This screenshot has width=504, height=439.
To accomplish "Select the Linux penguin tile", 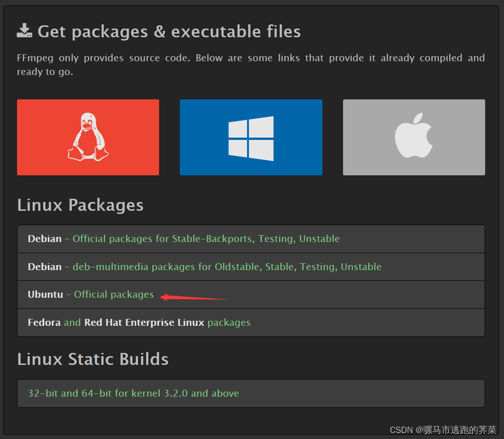I will click(88, 137).
